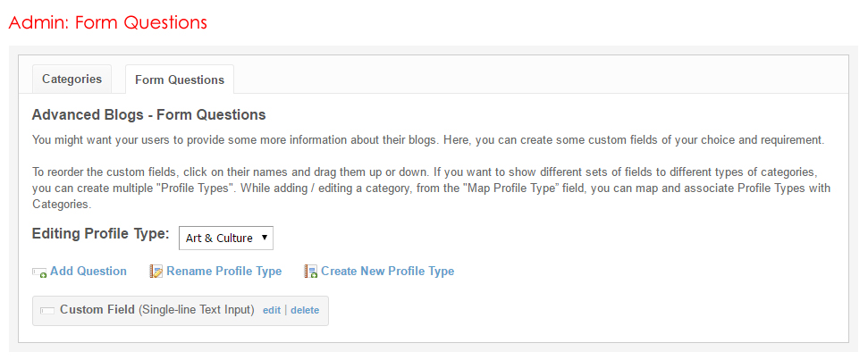Delete the Custom Field question
868x360 pixels.
tap(305, 310)
